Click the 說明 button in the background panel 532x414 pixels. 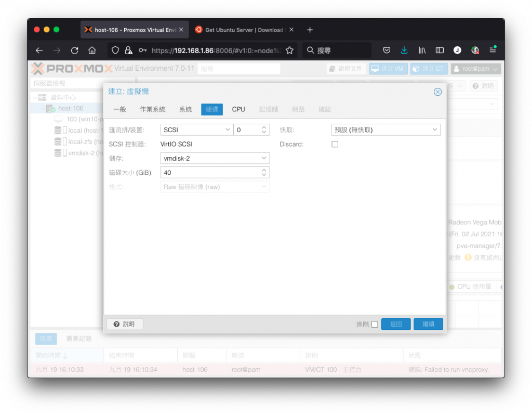coord(484,86)
